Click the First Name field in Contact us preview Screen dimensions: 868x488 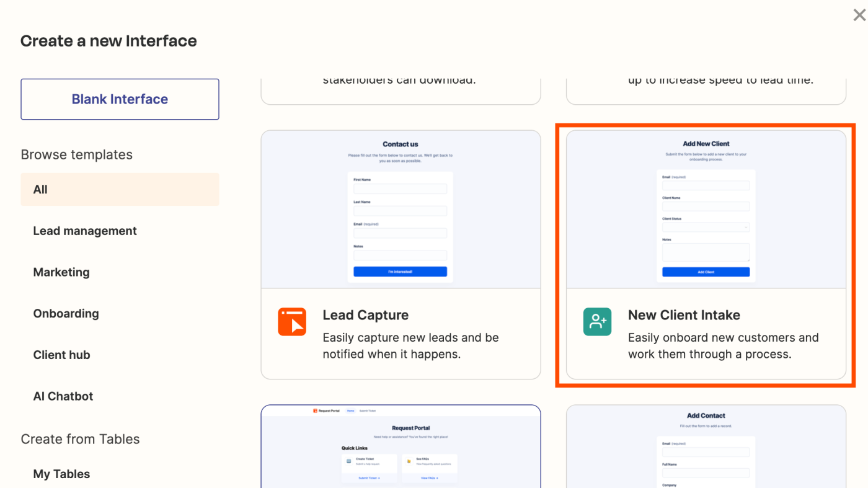click(x=401, y=189)
